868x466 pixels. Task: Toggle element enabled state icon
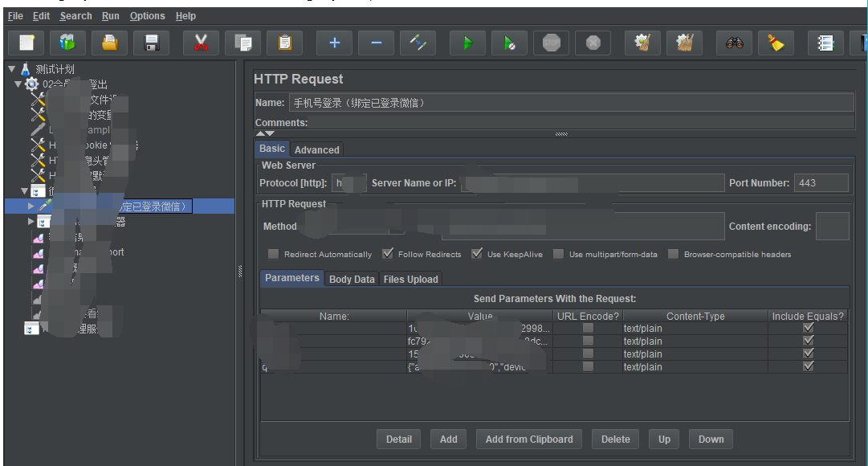pyautogui.click(x=418, y=43)
